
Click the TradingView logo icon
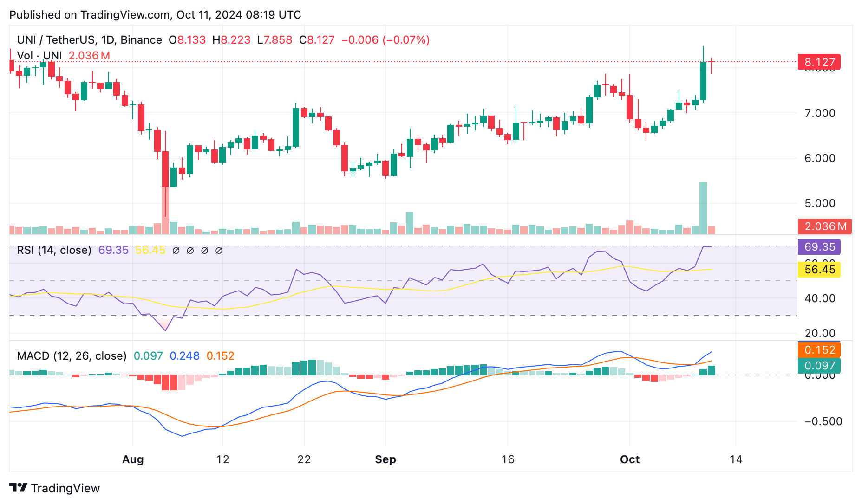[19, 488]
